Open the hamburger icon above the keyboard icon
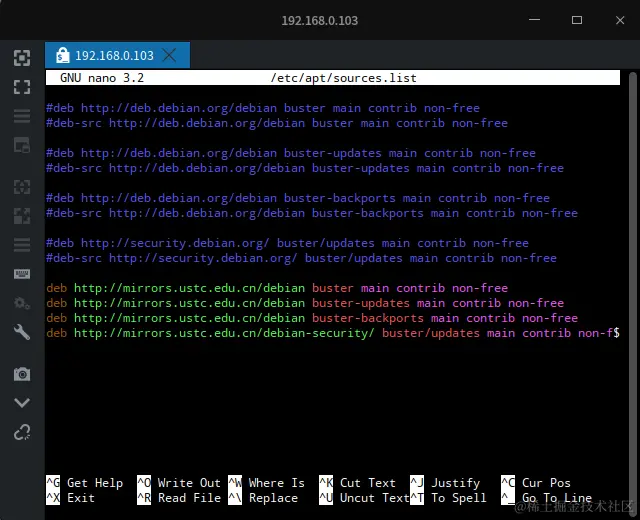The image size is (640, 520). pos(22,244)
